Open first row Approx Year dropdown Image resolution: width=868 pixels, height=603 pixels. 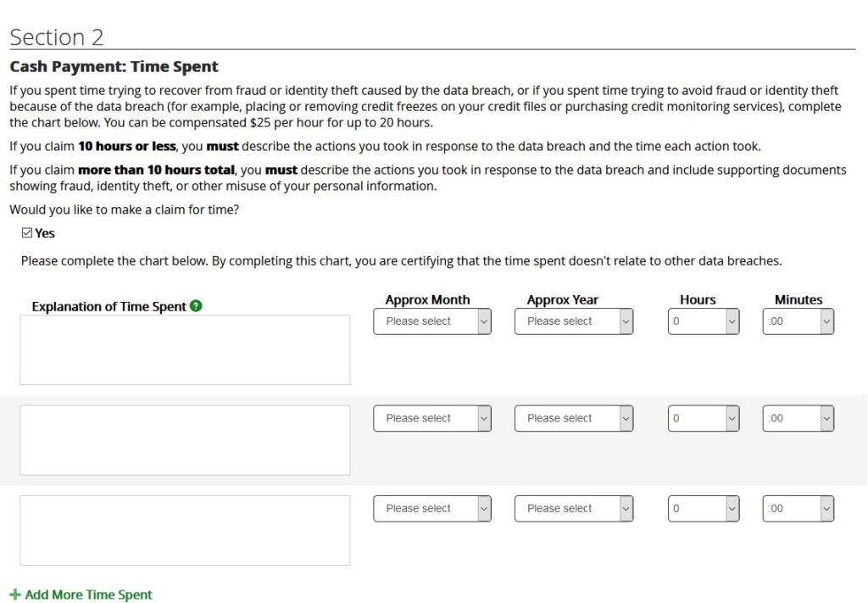[573, 321]
